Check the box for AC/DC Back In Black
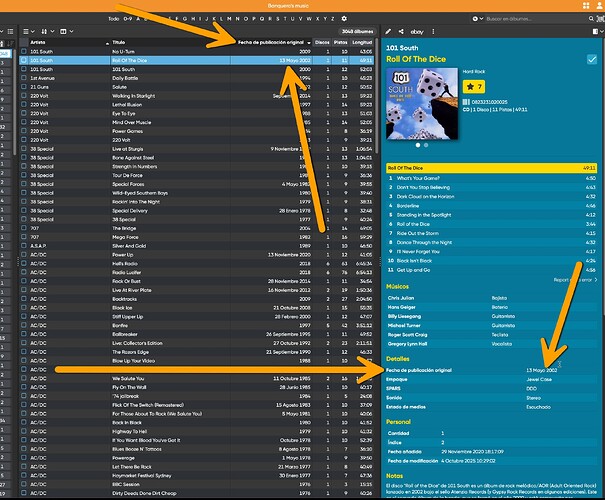605x500 pixels. click(24, 422)
